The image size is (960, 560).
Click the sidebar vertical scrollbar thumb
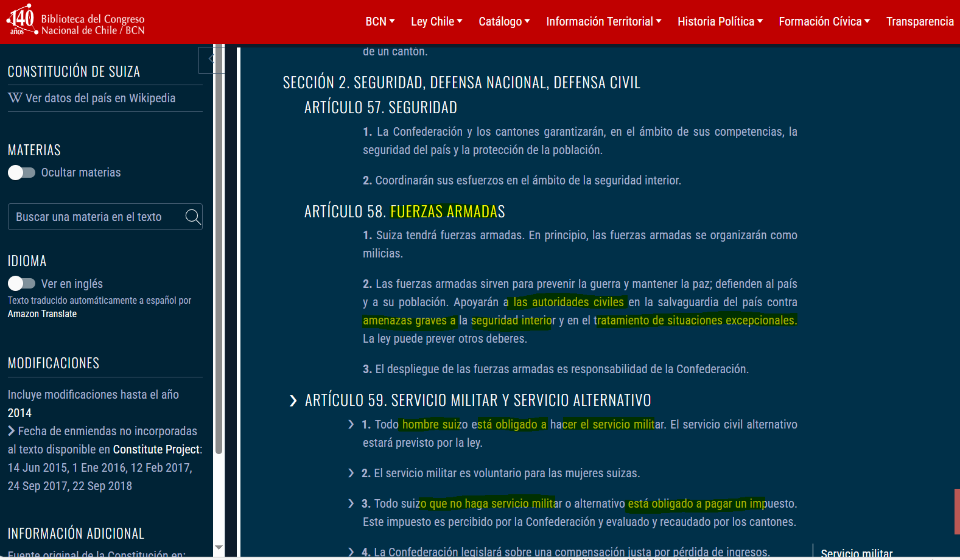(219, 250)
